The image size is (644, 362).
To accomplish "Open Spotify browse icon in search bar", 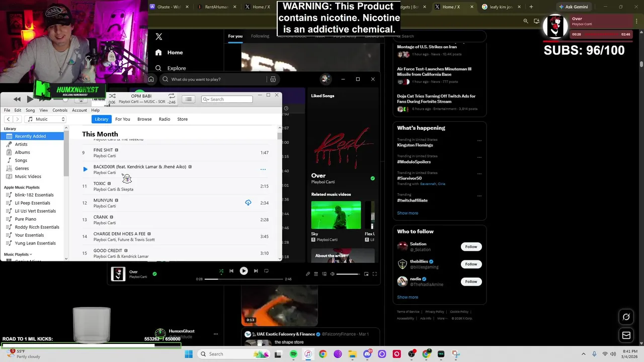I will coord(273,79).
